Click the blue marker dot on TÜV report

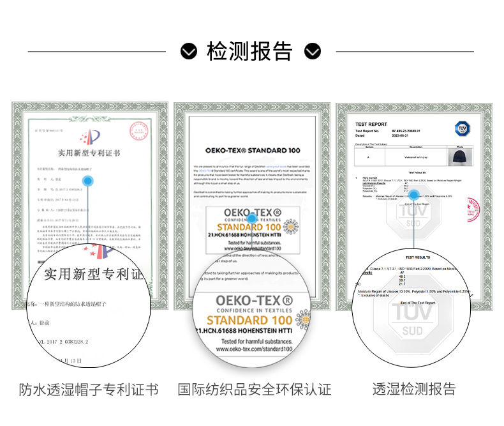point(413,195)
